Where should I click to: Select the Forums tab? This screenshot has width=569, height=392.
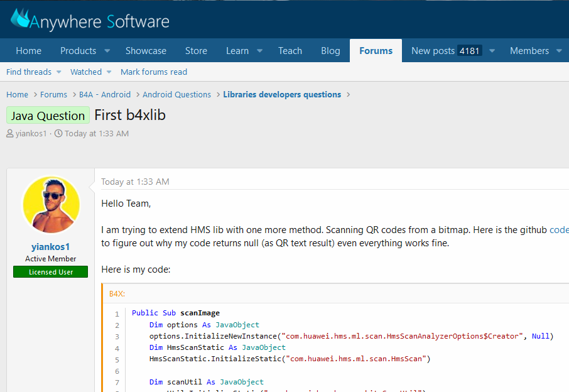click(376, 51)
